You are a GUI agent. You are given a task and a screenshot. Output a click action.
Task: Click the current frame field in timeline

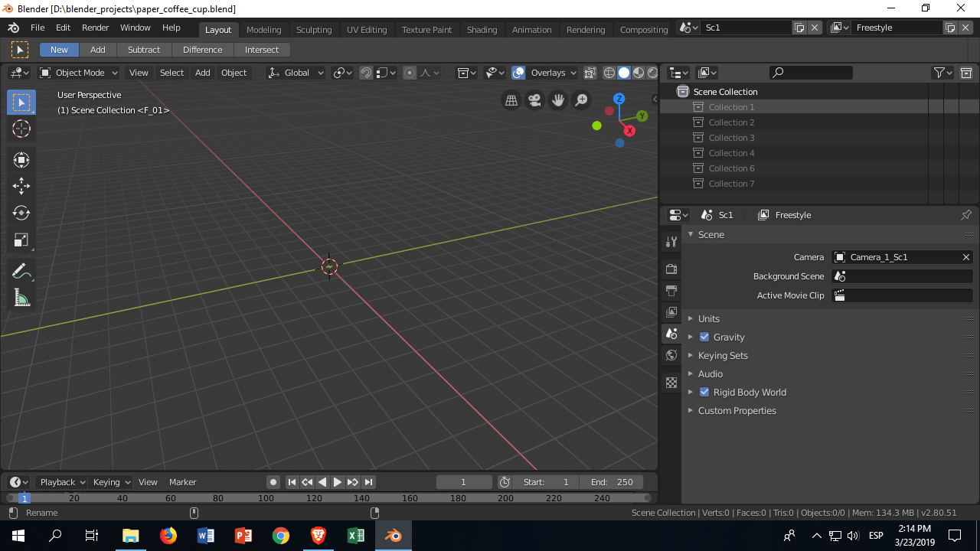(x=463, y=481)
